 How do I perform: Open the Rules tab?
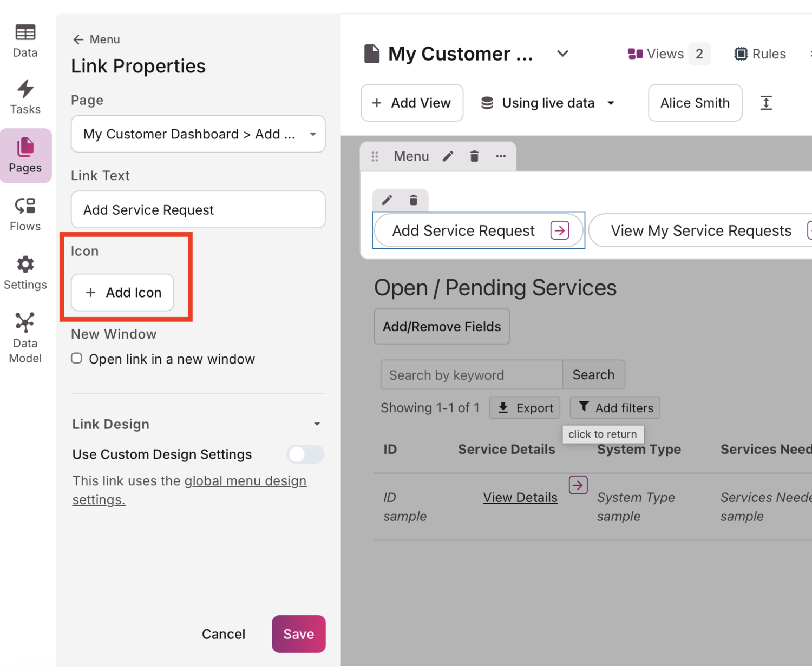point(759,54)
